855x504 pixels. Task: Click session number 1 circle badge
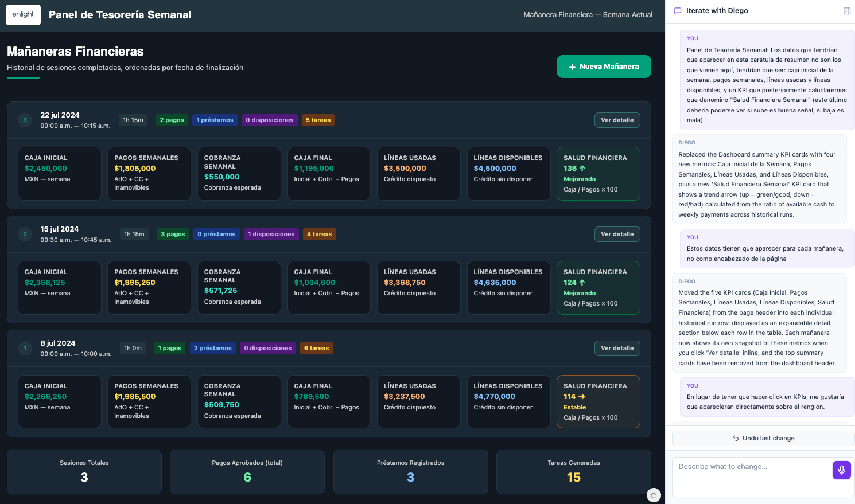click(x=25, y=348)
